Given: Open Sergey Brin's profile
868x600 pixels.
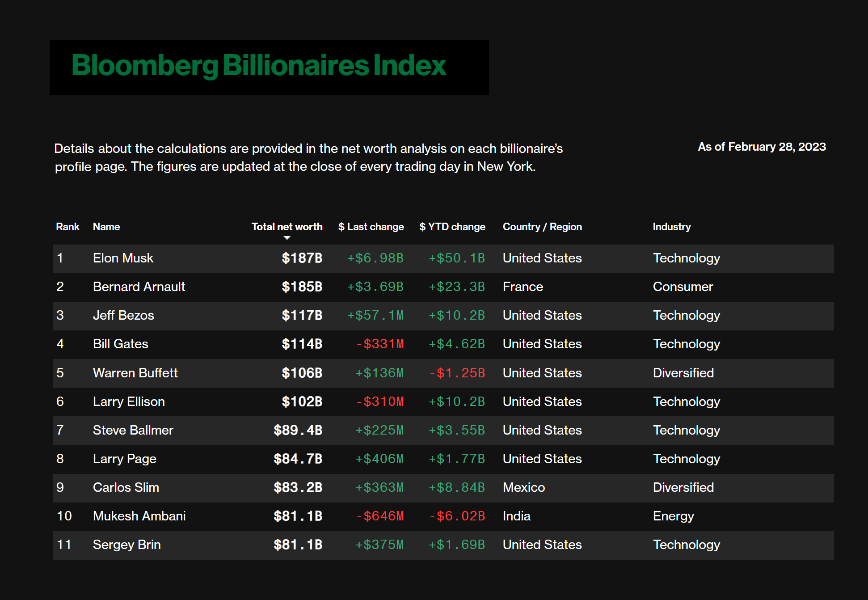Looking at the screenshot, I should (126, 545).
